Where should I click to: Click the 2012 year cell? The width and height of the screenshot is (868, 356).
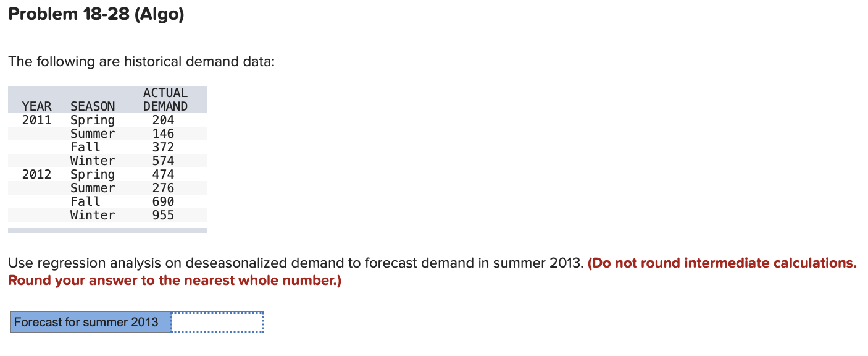click(37, 174)
